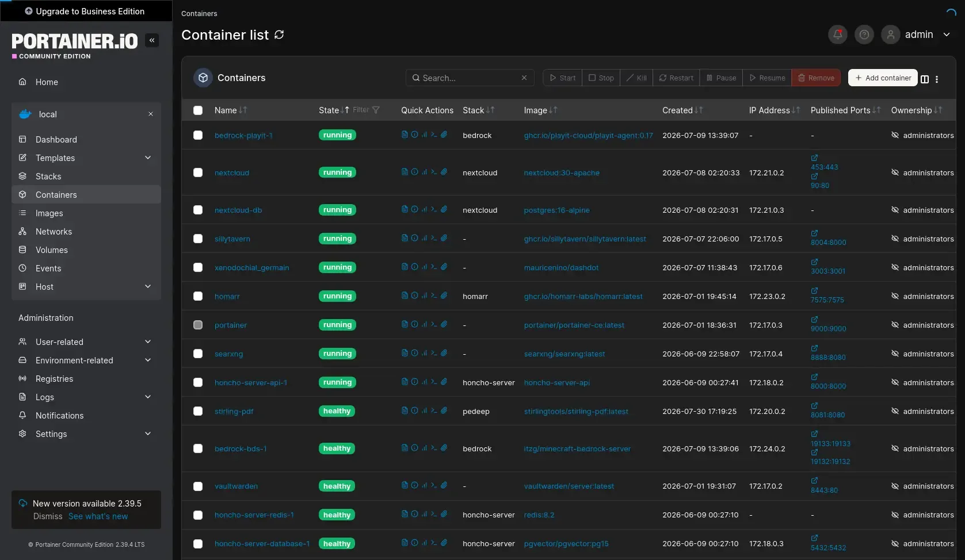The width and height of the screenshot is (965, 560).
Task: Refresh the container list via reload icon
Action: pyautogui.click(x=279, y=34)
